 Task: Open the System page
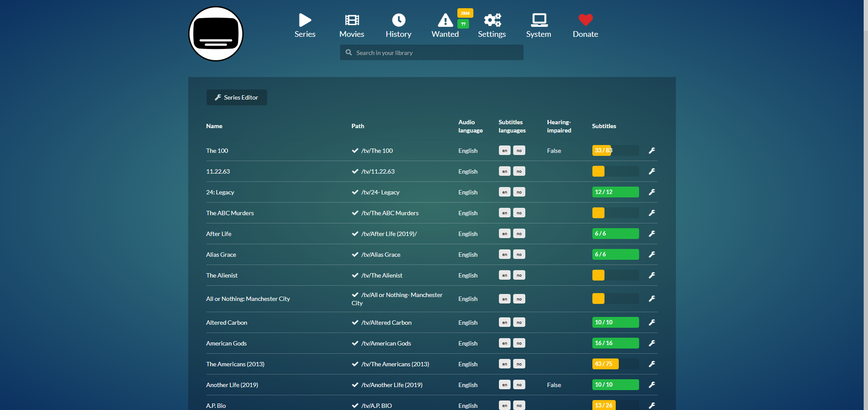538,26
